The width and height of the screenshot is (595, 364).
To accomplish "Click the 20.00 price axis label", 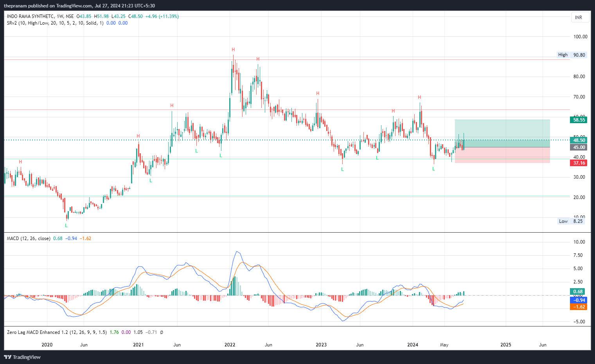I will [579, 197].
